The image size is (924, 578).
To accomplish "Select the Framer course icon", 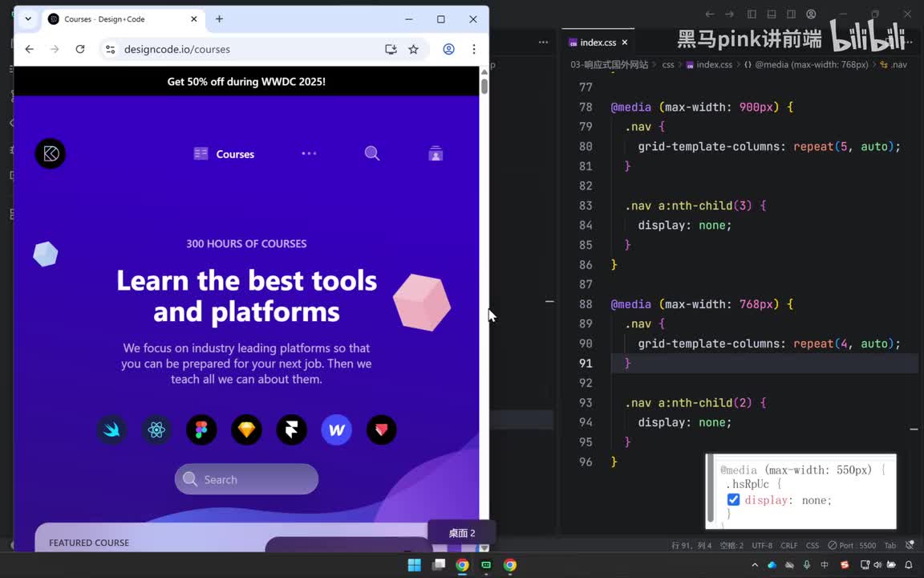I will (292, 429).
